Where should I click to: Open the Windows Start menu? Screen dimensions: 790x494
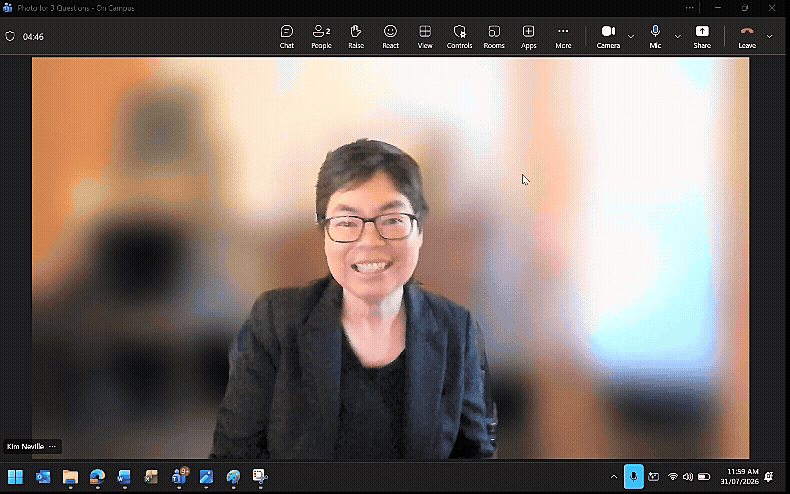16,476
